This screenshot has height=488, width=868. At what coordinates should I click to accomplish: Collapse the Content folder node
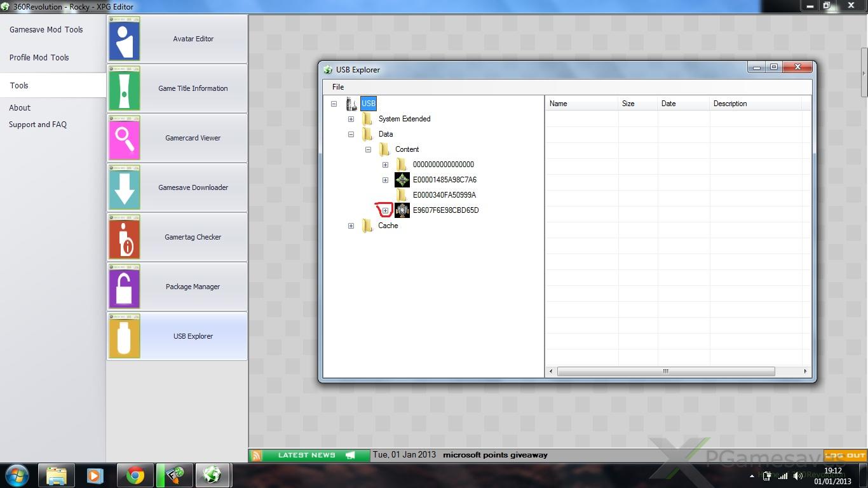click(x=368, y=149)
